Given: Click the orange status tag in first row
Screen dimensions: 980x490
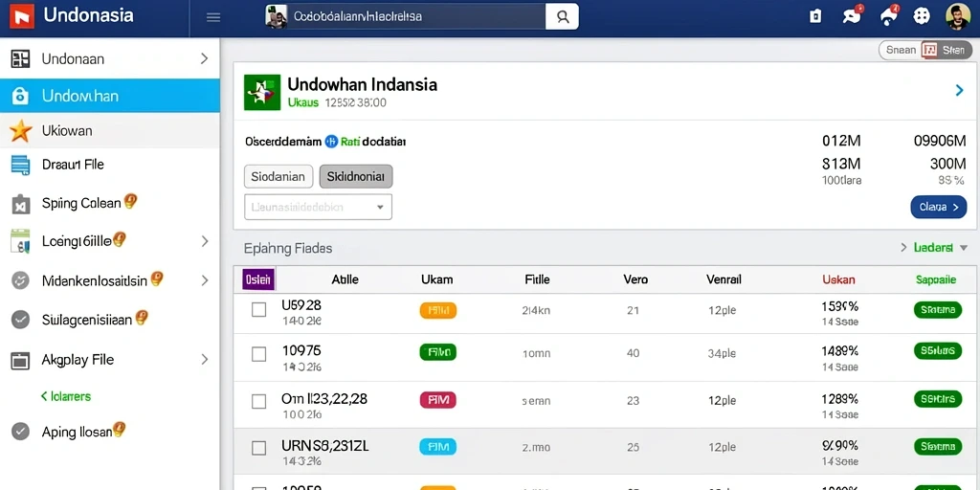Looking at the screenshot, I should (438, 309).
